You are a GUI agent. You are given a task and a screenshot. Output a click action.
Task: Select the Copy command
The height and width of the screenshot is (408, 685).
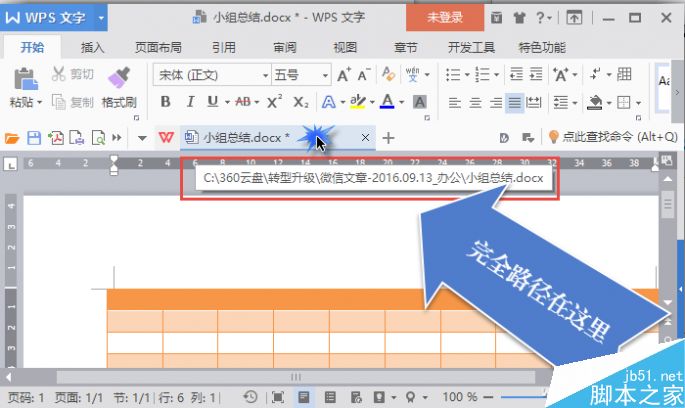click(73, 102)
